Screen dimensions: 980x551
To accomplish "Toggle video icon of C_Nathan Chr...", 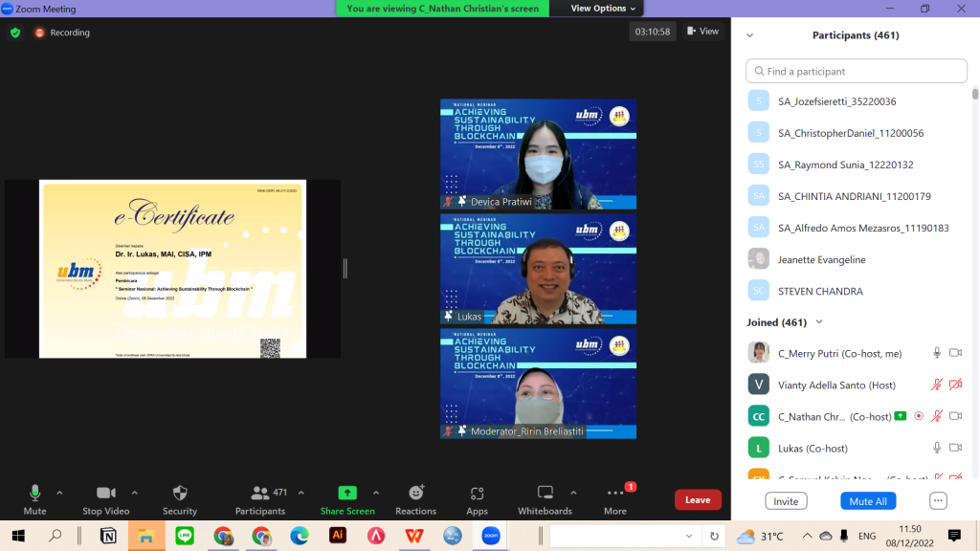I will click(x=956, y=416).
